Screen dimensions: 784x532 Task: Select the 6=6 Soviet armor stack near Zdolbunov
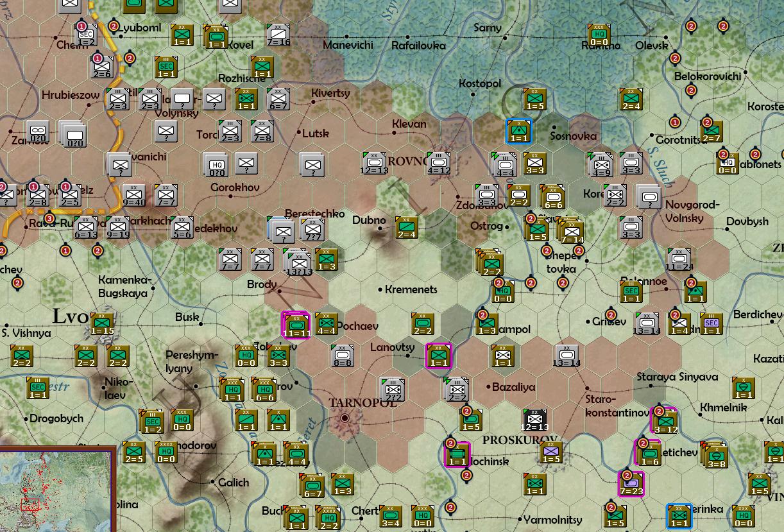tap(552, 198)
